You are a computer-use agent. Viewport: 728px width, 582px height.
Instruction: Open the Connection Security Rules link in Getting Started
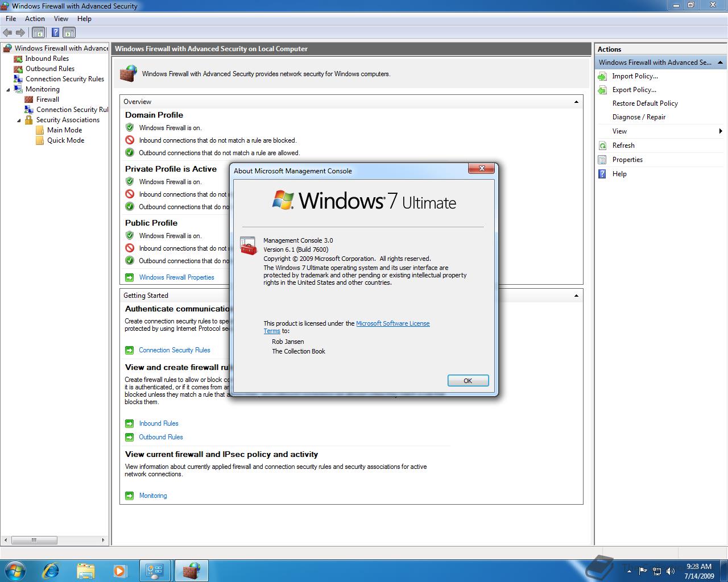175,350
